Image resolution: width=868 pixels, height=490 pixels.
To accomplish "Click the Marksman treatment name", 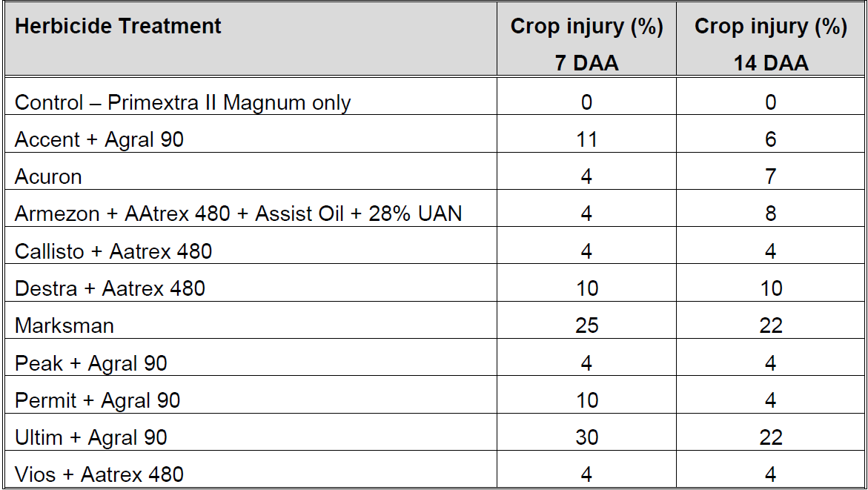I will (x=64, y=325).
